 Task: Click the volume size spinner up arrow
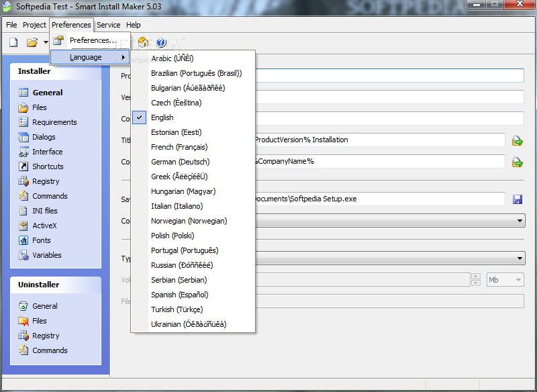pos(475,277)
